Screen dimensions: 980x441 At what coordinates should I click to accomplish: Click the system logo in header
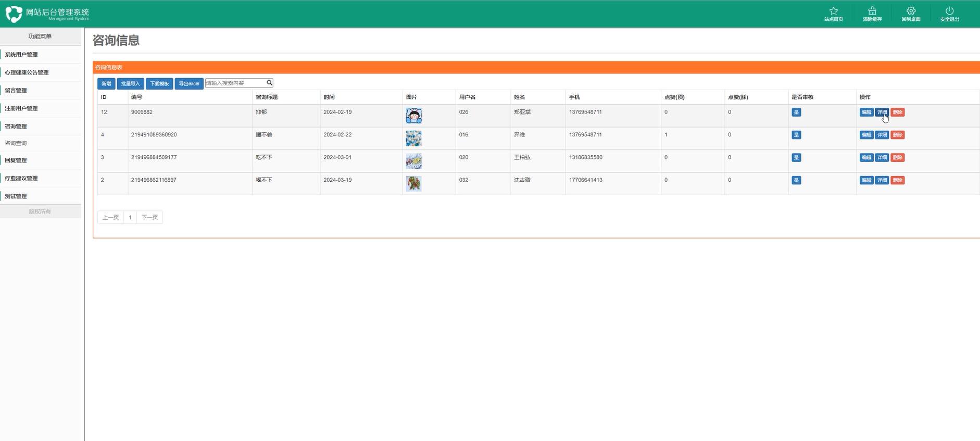tap(14, 14)
